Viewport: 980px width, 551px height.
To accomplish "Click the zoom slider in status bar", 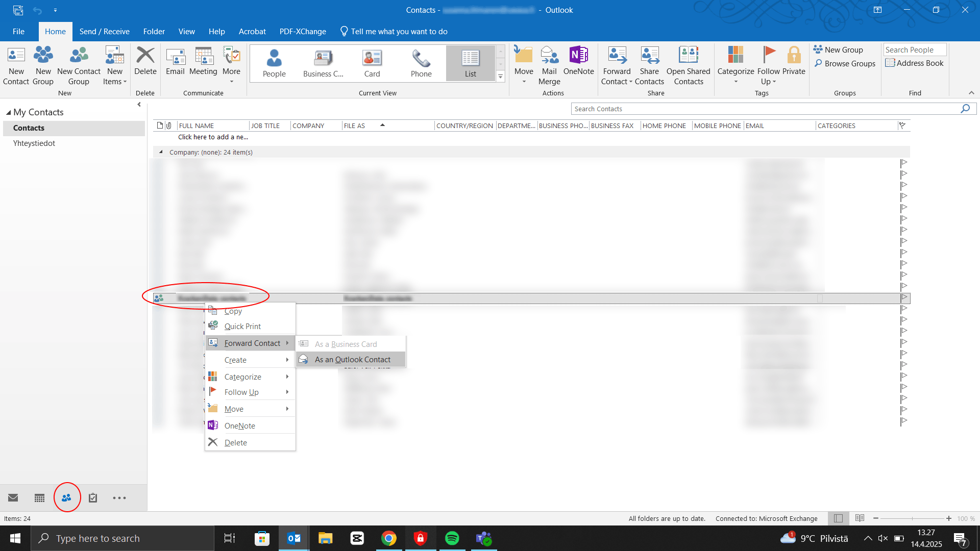I will point(912,518).
